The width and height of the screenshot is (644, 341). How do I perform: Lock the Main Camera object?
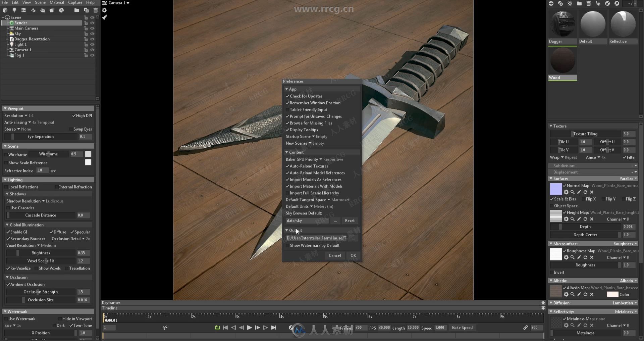[86, 28]
